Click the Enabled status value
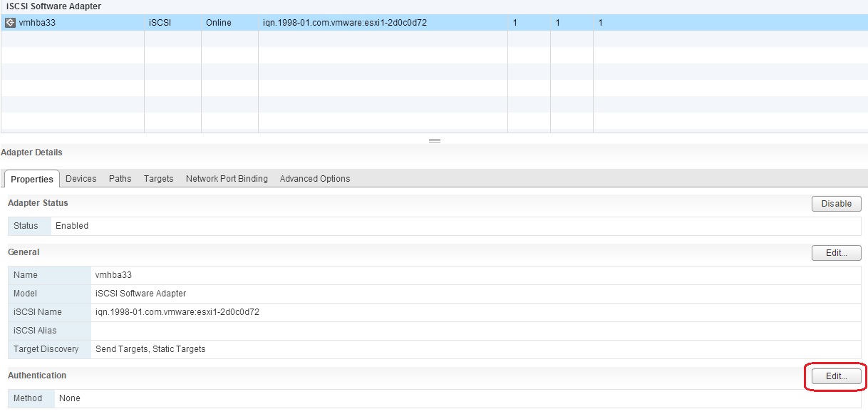Image resolution: width=868 pixels, height=419 pixels. click(x=71, y=225)
